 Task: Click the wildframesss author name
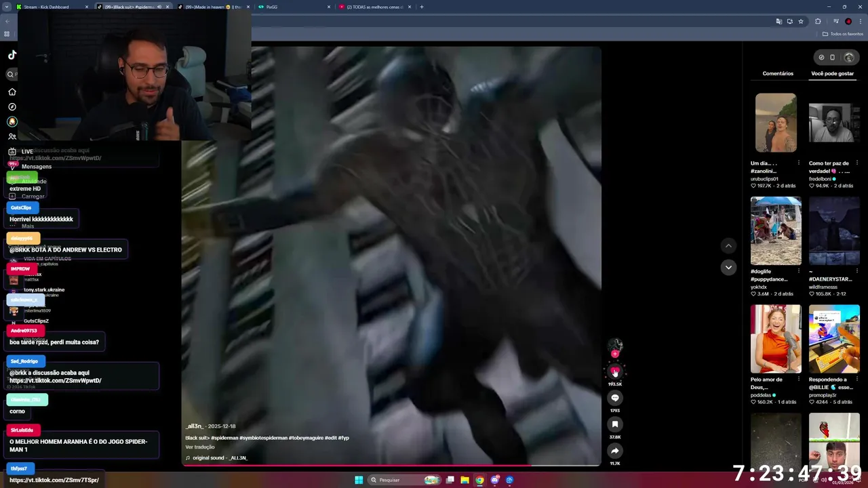(823, 287)
